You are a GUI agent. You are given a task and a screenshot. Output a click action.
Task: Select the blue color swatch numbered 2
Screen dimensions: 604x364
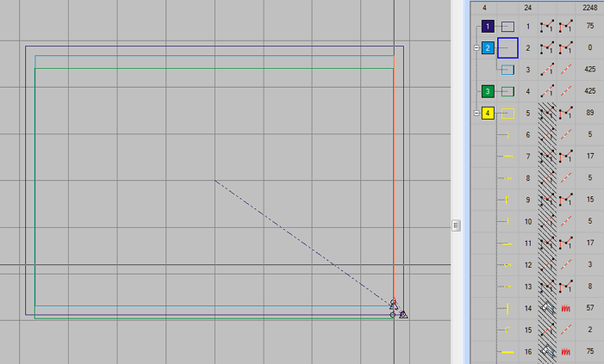[488, 48]
